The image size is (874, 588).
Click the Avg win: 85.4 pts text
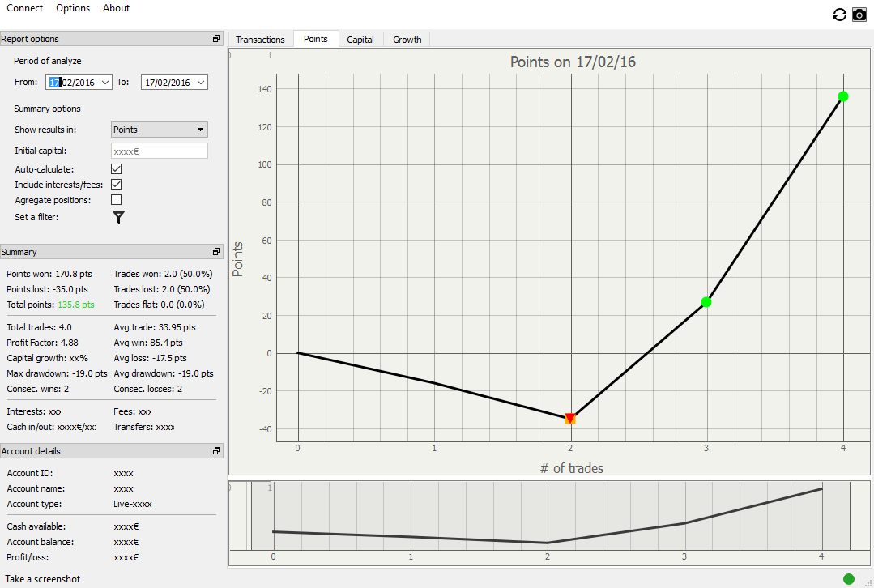click(147, 343)
